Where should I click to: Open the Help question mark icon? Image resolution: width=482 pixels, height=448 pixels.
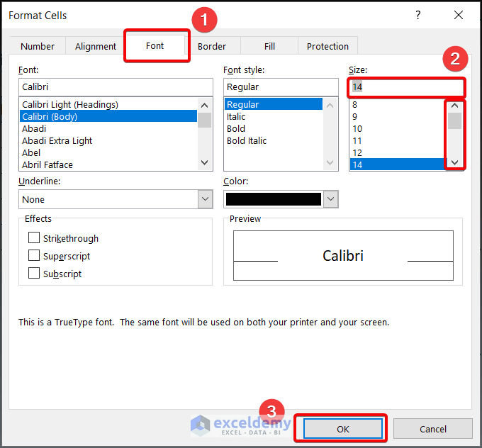[417, 15]
